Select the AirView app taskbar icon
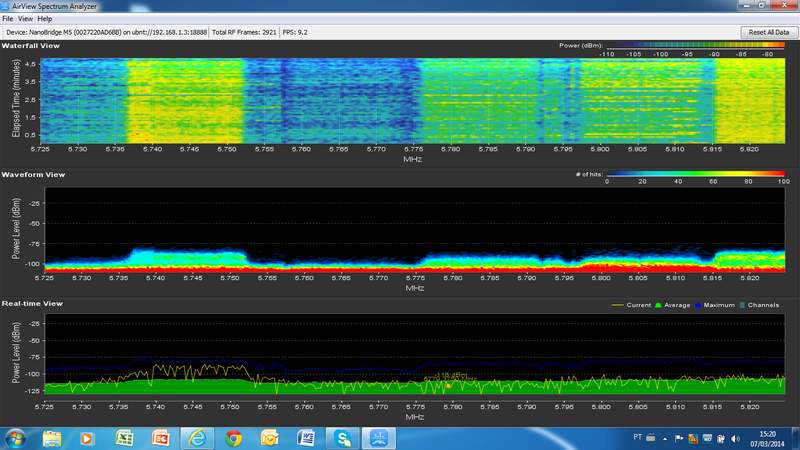Viewport: 800px width, 450px height. (x=380, y=438)
